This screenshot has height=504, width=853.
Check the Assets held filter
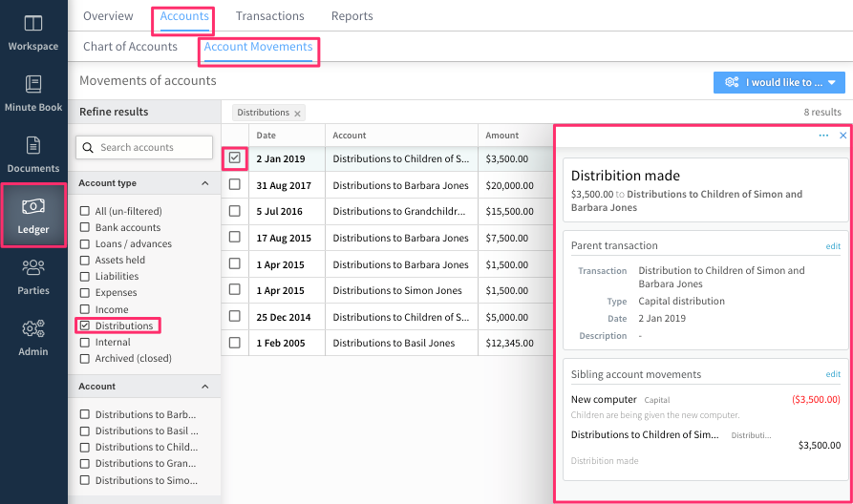point(84,260)
